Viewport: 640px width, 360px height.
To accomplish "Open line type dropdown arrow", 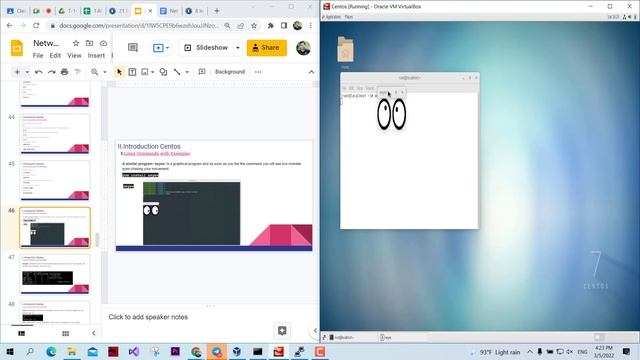I will 187,72.
